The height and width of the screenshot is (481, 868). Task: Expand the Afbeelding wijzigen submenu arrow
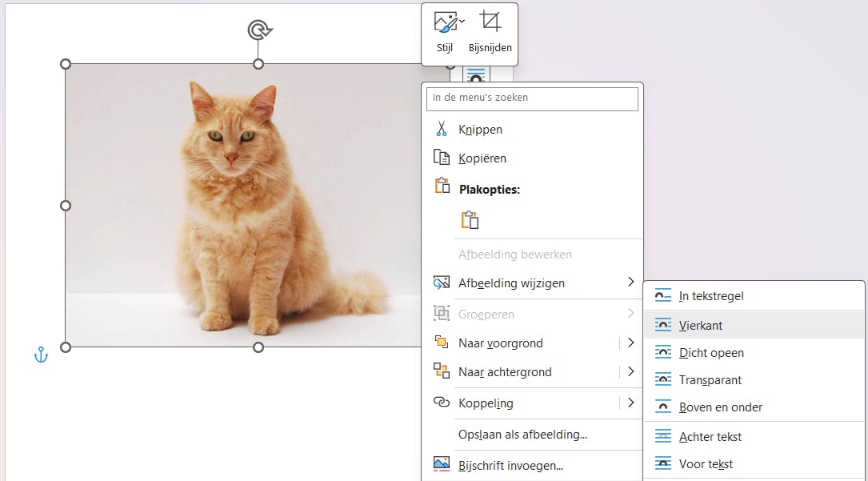pyautogui.click(x=630, y=283)
